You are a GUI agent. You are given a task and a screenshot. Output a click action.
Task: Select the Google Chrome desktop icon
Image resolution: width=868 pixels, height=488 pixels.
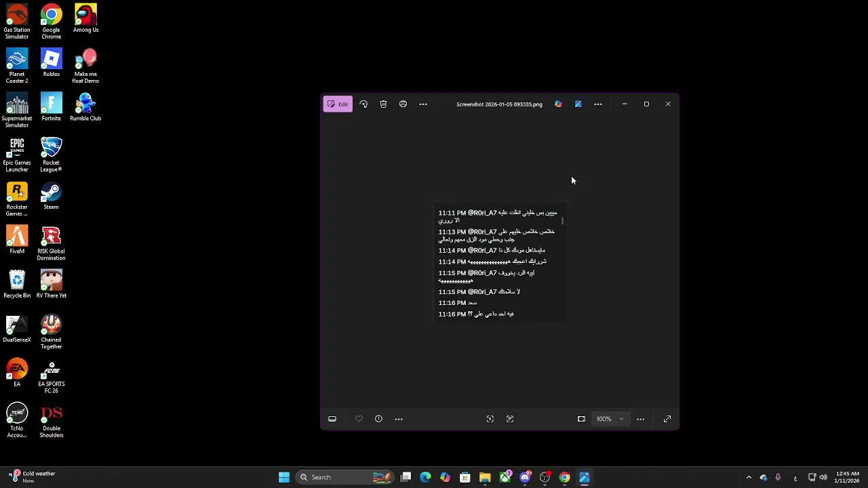click(51, 22)
